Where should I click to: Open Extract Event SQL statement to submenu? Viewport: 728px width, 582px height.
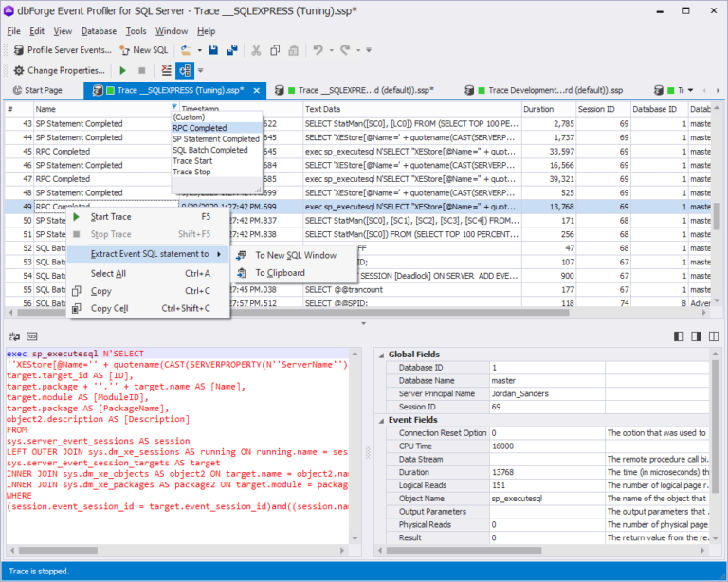coord(148,254)
